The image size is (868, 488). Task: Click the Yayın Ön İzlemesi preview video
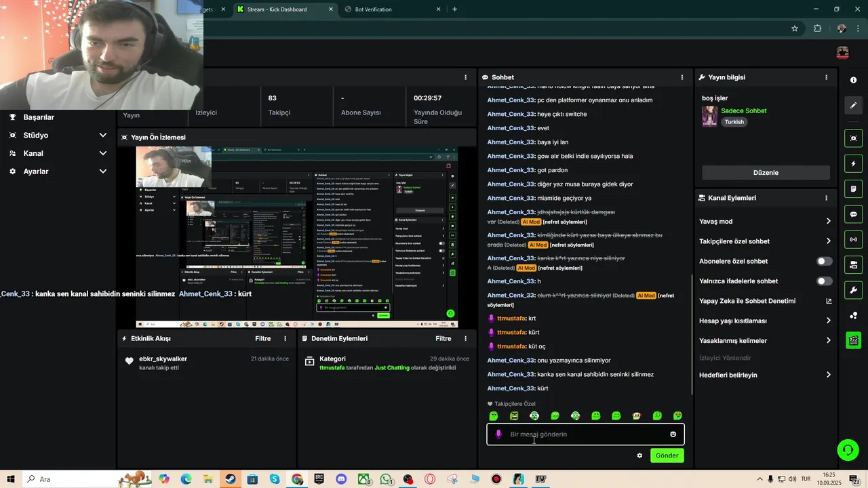pos(296,237)
